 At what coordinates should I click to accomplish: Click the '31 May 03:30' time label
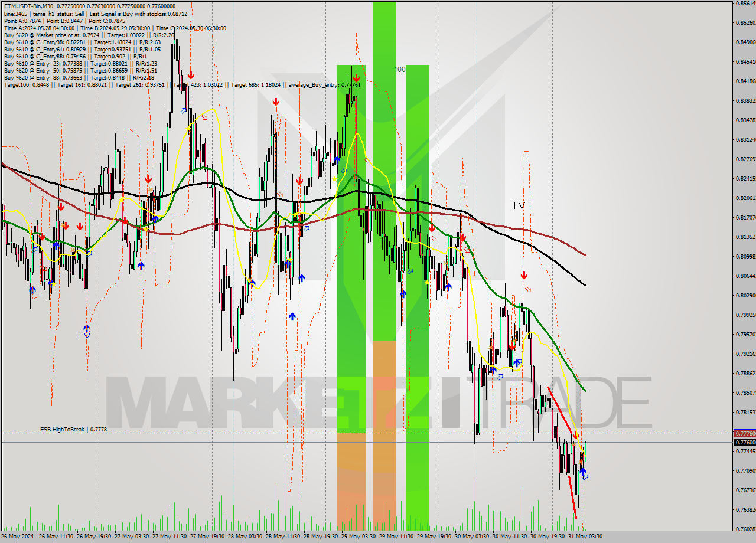(585, 537)
